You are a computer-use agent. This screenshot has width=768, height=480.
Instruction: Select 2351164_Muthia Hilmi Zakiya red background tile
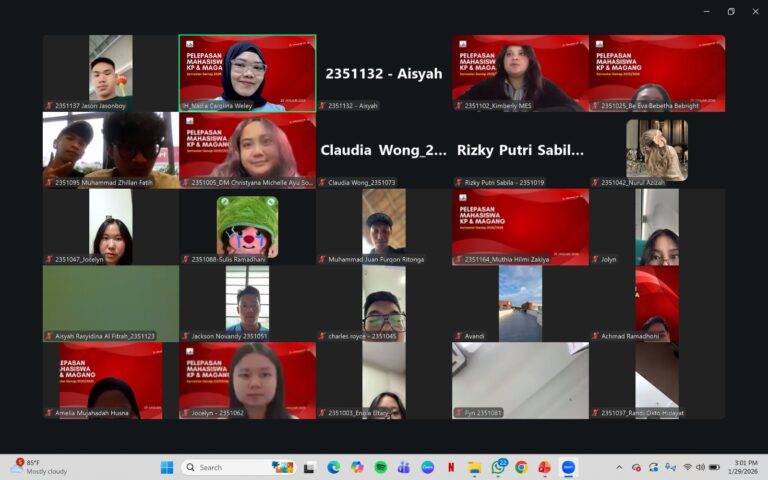(520, 227)
